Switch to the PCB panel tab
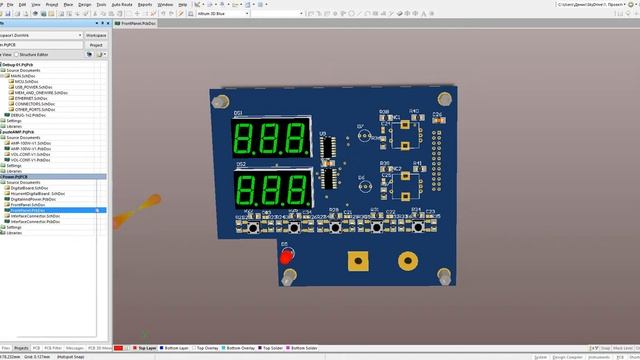This screenshot has width=640, height=360. tap(36, 348)
